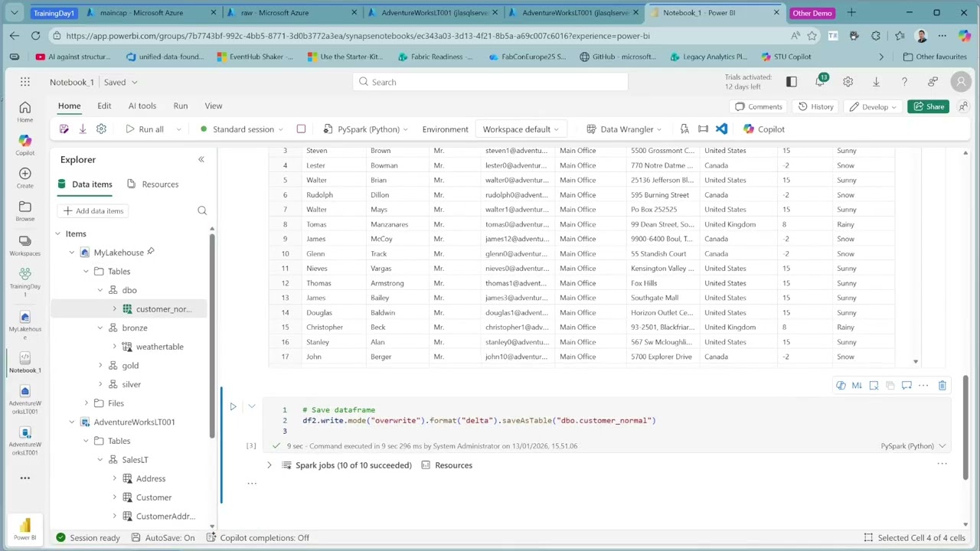Search data items in Explorer
The width and height of the screenshot is (980, 551).
pyautogui.click(x=202, y=210)
